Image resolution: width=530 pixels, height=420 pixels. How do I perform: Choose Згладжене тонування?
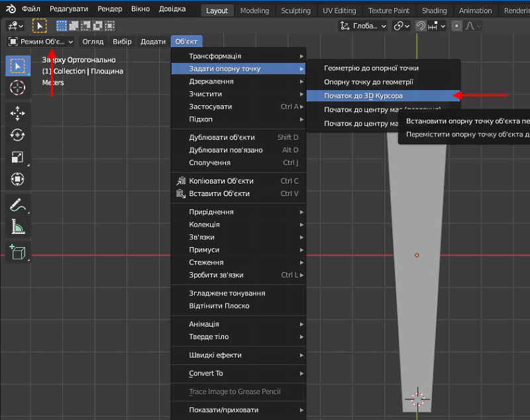238,293
